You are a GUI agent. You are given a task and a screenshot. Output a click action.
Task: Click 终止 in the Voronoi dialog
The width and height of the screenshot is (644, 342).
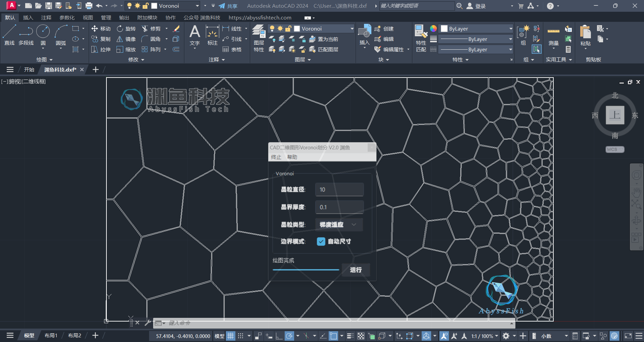pyautogui.click(x=276, y=157)
